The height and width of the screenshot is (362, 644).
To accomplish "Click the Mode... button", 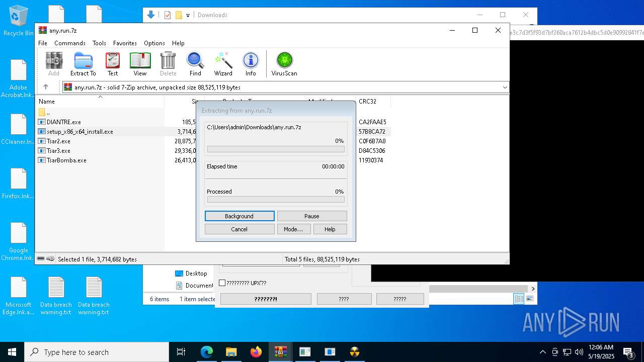I will [293, 229].
